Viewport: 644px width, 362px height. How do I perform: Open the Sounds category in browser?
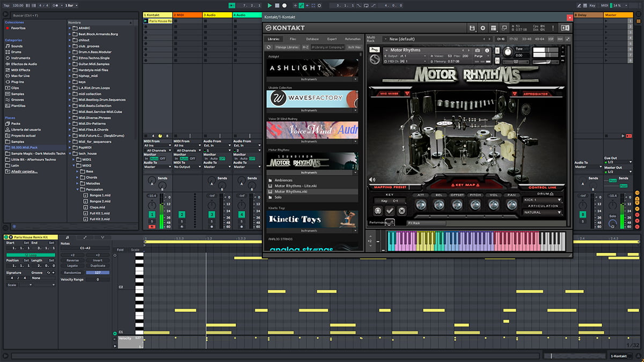point(17,46)
